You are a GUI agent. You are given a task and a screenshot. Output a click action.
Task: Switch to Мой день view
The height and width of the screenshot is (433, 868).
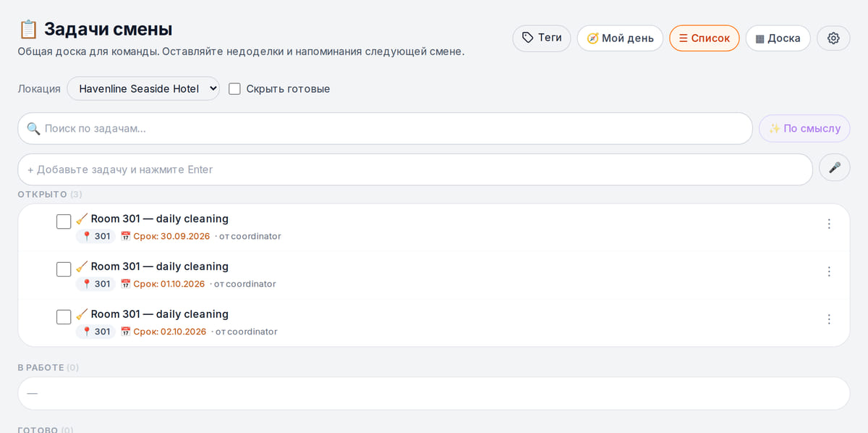click(x=620, y=38)
